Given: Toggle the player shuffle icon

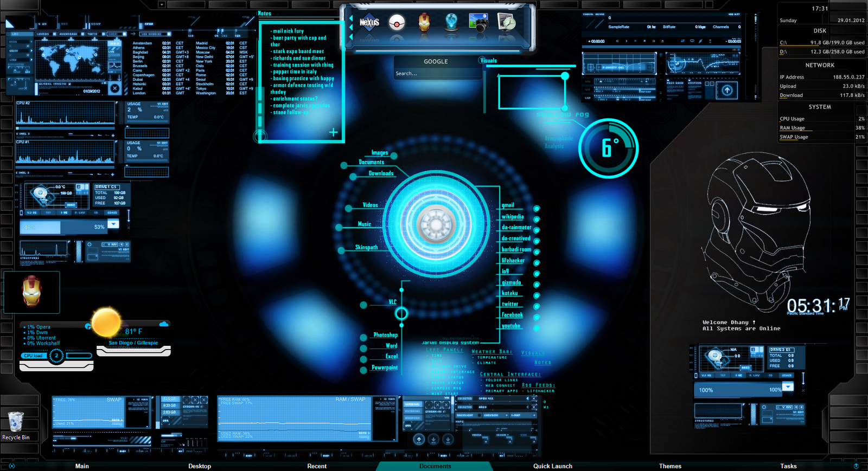Looking at the screenshot, I should pyautogui.click(x=682, y=41).
